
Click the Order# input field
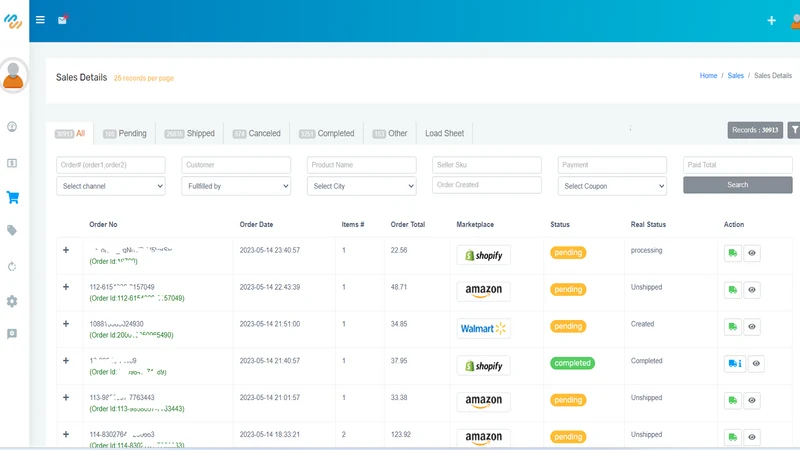tap(111, 165)
